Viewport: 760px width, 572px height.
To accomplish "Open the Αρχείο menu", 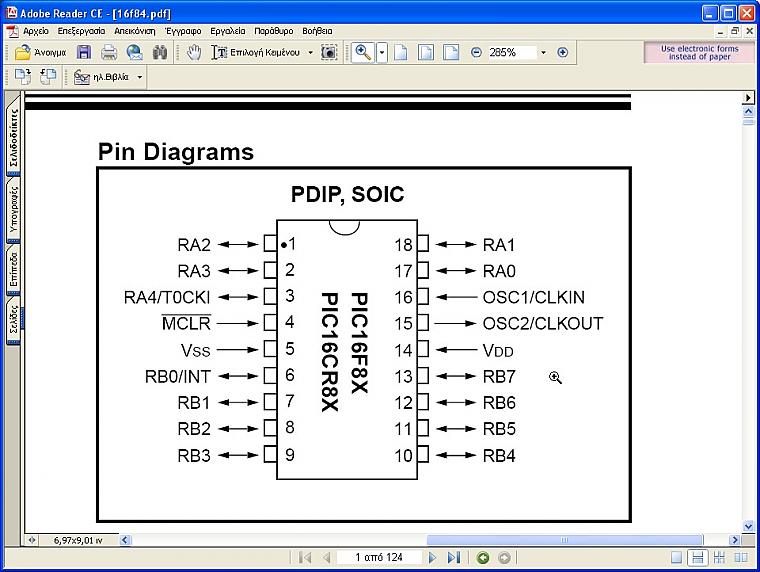I will [36, 31].
